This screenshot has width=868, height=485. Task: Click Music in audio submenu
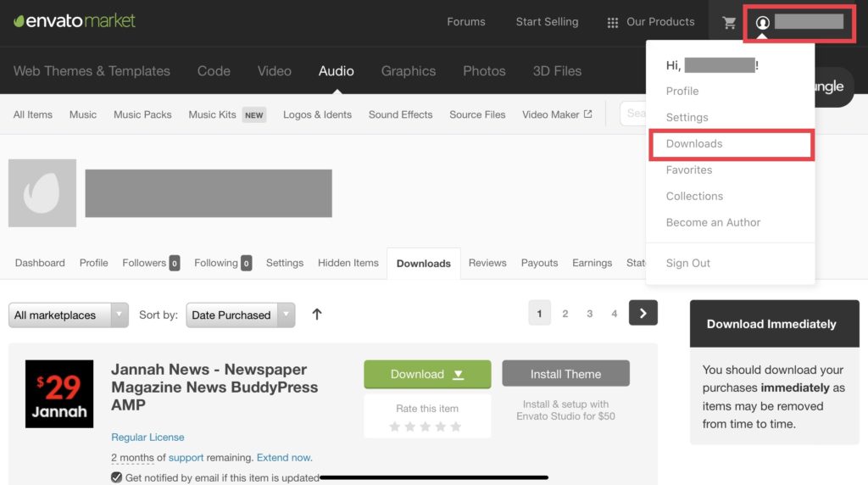tap(82, 114)
